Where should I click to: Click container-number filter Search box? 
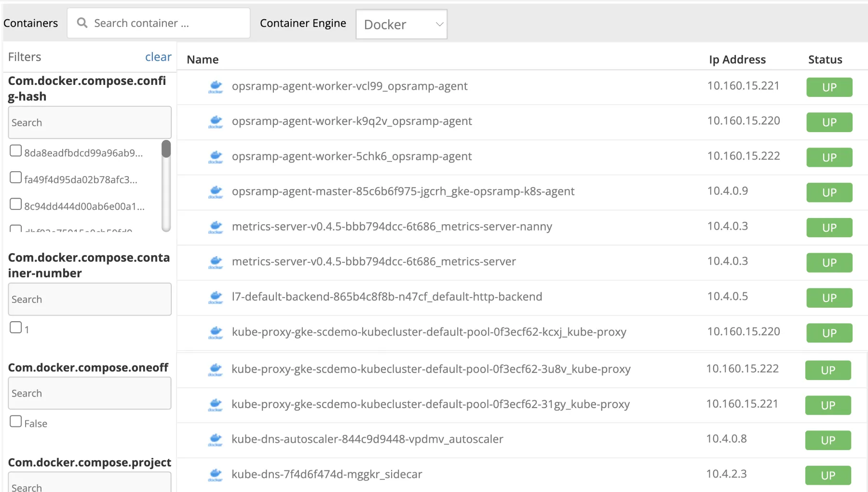[x=90, y=299]
